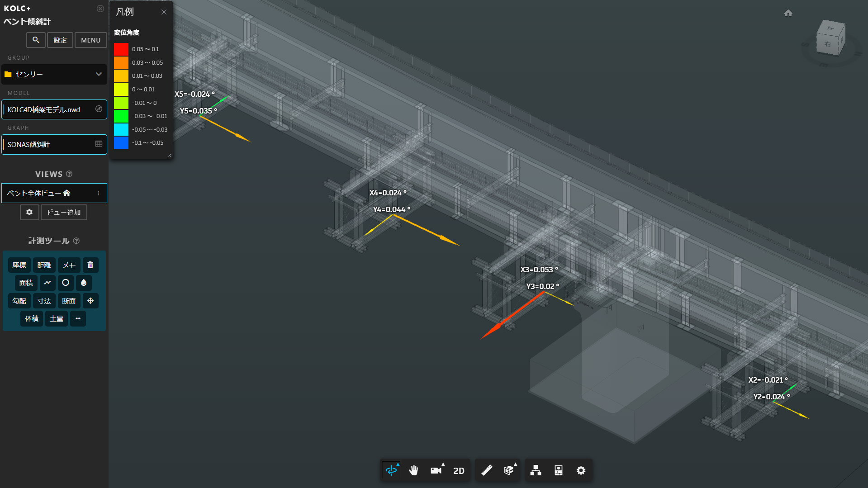
Task: Click the compass icon on model row
Action: click(99, 109)
